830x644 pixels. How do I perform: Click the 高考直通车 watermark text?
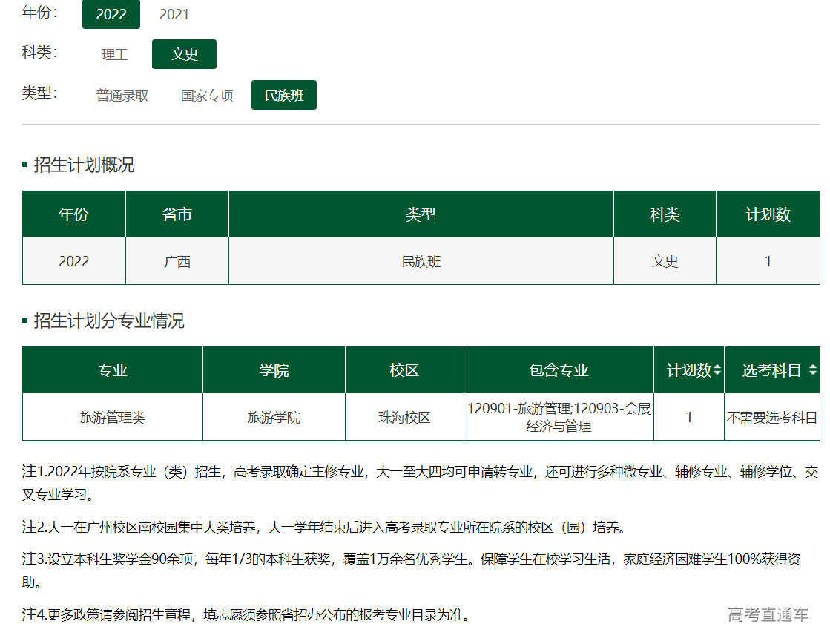click(x=768, y=614)
